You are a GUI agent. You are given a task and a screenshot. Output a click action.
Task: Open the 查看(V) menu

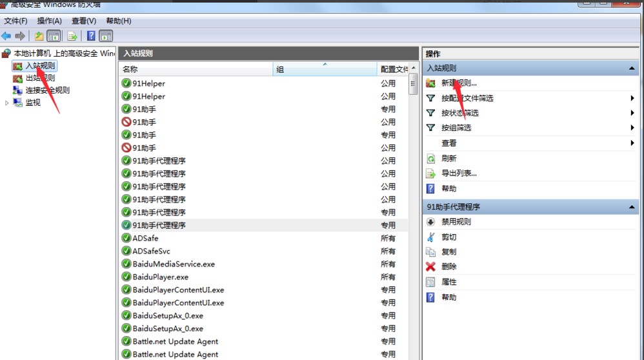coord(84,21)
